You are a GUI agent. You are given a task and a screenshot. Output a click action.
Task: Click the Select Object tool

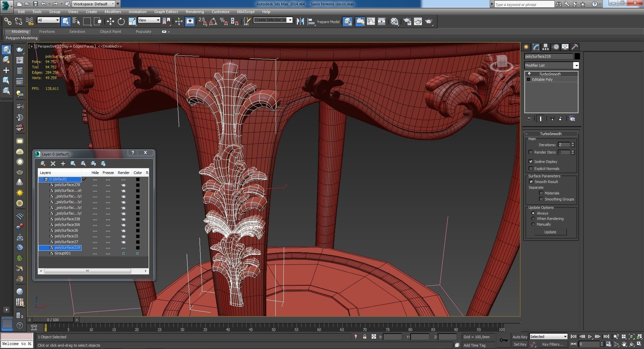coord(65,21)
